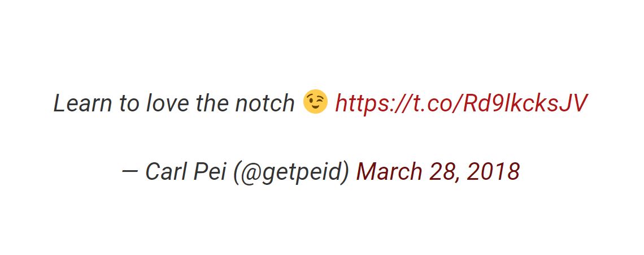Open the t.co/Rd9lkcksJV link
644x255 pixels.
point(461,103)
